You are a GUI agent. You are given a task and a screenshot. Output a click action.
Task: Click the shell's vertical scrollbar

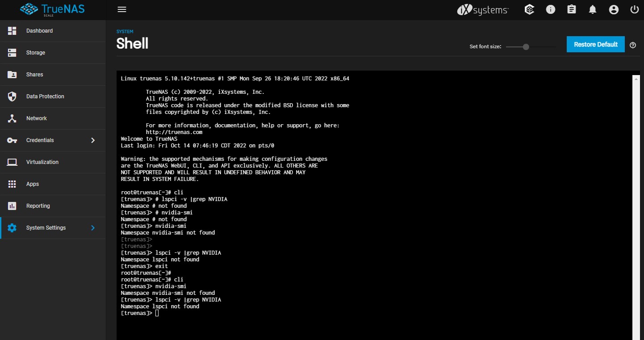[x=636, y=207]
